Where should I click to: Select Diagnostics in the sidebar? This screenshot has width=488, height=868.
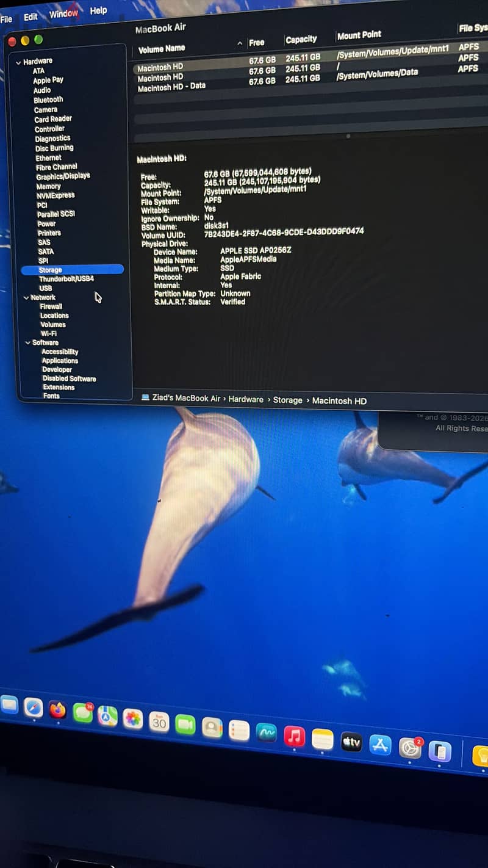[52, 139]
